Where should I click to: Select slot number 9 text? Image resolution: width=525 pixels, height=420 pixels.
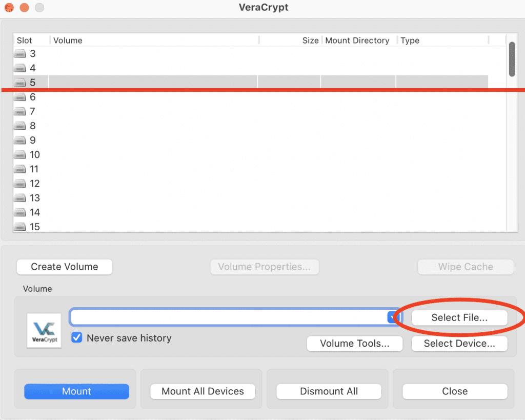32,140
